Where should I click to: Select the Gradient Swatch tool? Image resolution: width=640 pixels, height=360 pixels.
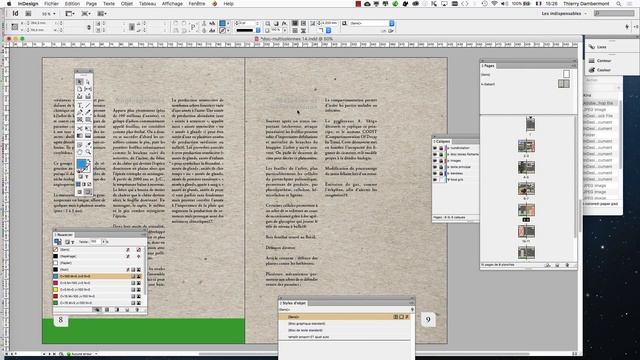click(80, 136)
